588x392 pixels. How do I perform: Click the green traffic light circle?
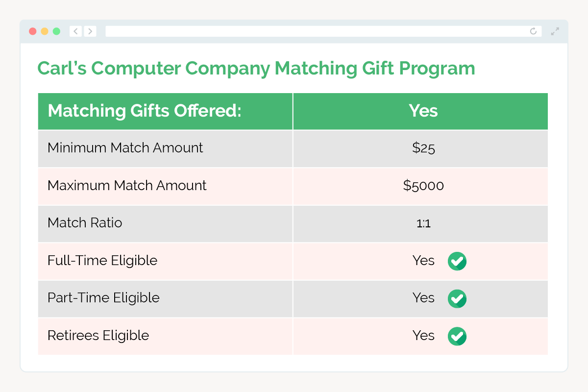56,31
